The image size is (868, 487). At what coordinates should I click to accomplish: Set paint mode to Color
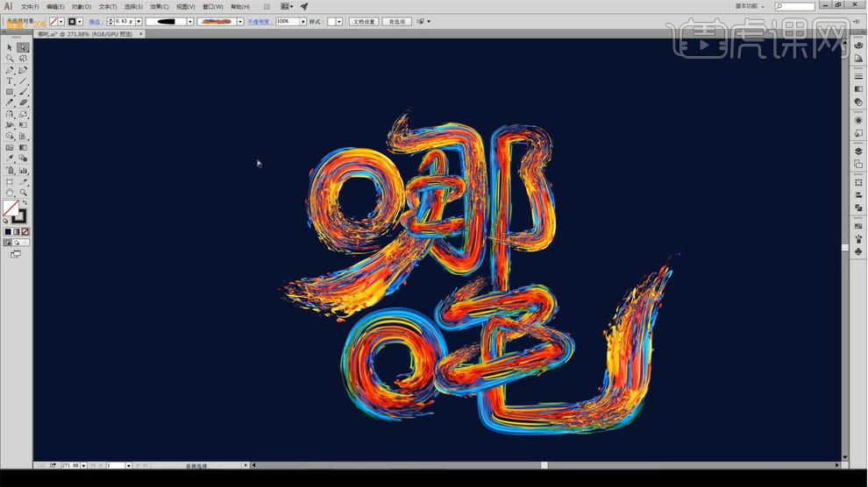click(8, 231)
